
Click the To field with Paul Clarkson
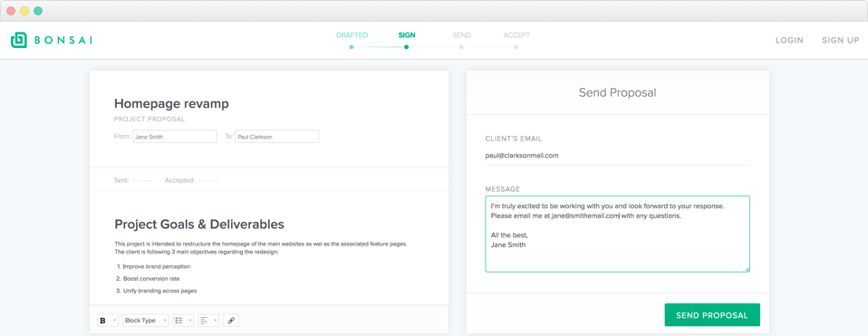(276, 136)
